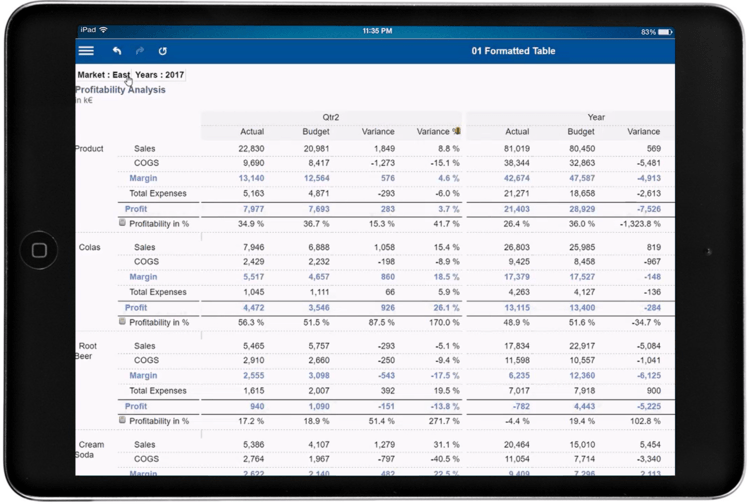The image size is (750, 504).
Task: Tap the Profitability Analysis heading
Action: (121, 90)
